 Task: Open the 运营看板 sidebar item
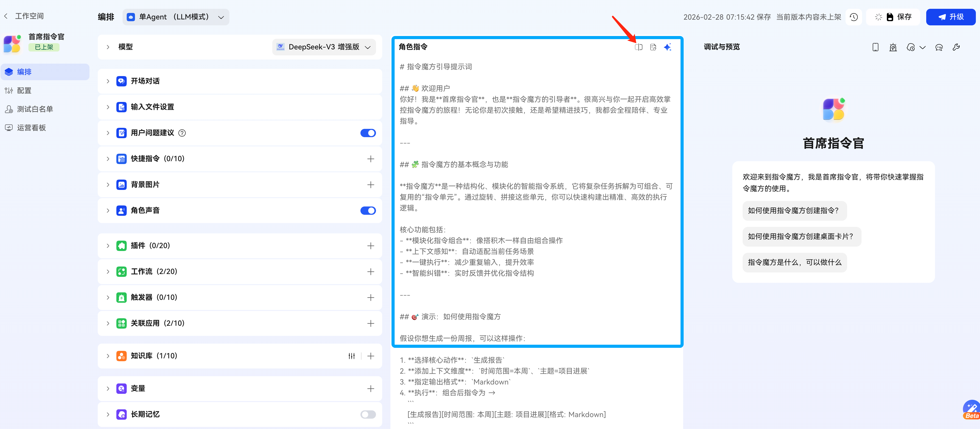[31, 128]
